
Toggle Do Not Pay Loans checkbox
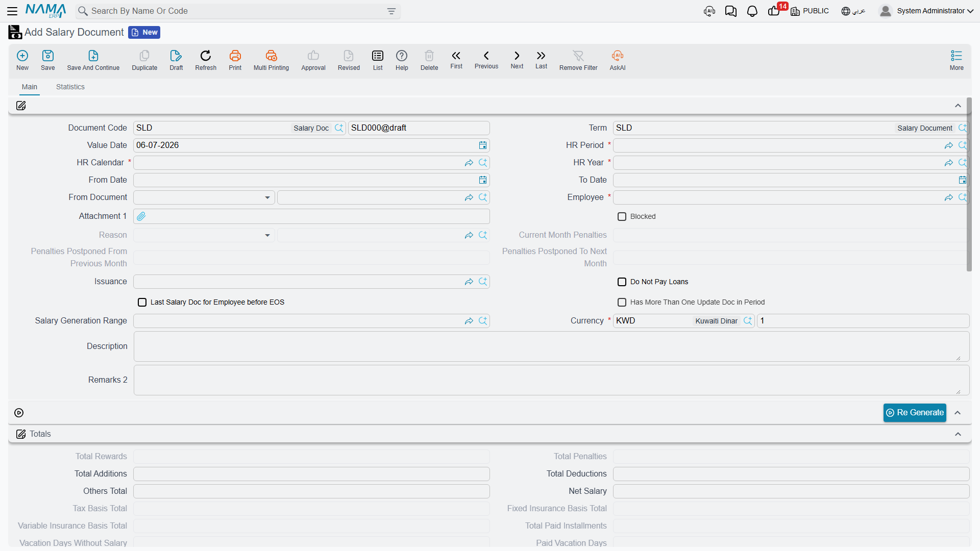[622, 282]
